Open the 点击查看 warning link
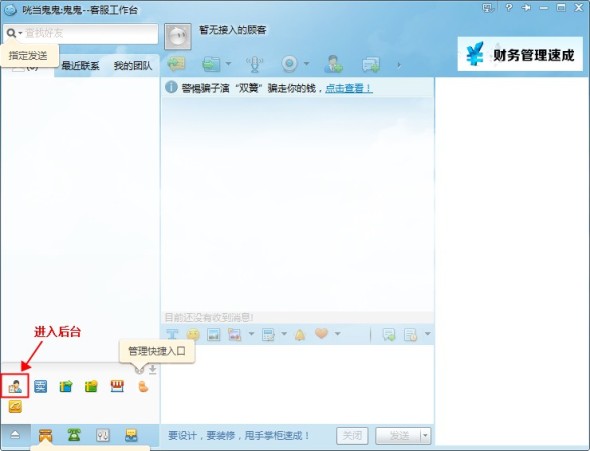 tap(348, 88)
